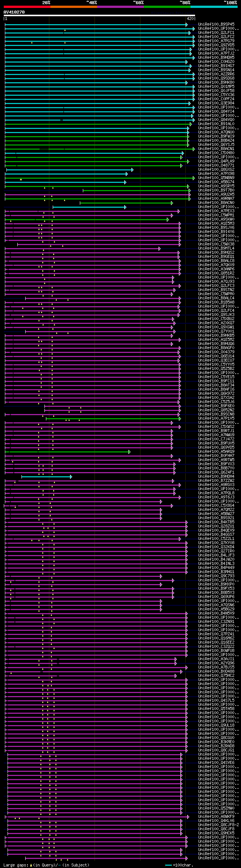
Task: Click the UniRef100_B9HDH5 label
Action: (x=217, y=58)
